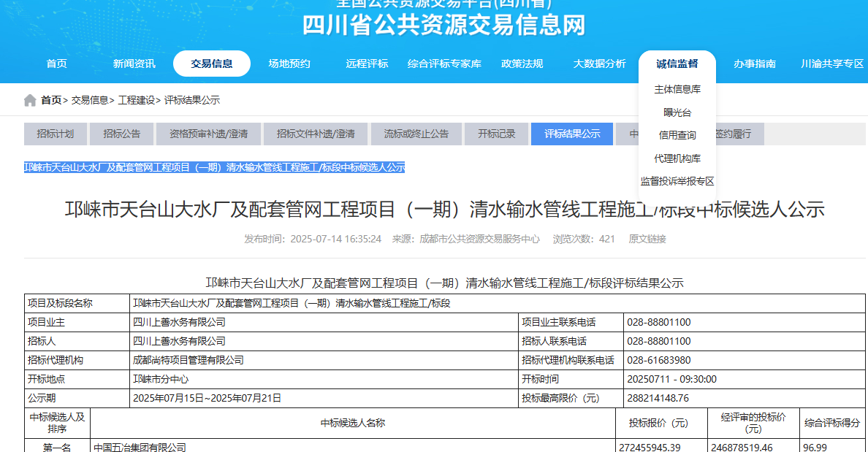Switch to 签约履行 tab

click(739, 134)
